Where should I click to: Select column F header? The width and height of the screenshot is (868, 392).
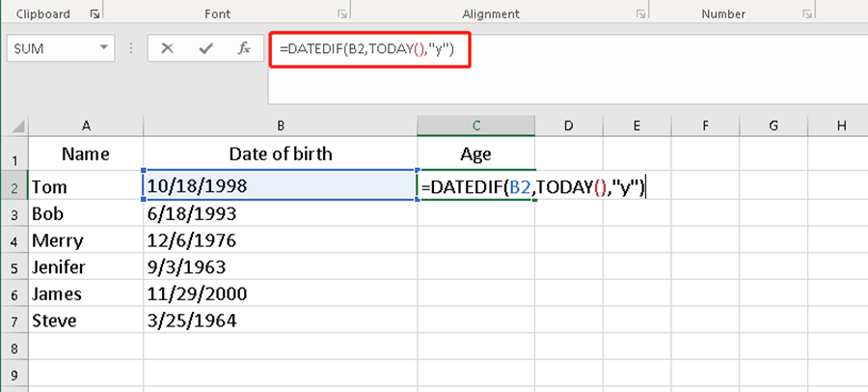705,126
